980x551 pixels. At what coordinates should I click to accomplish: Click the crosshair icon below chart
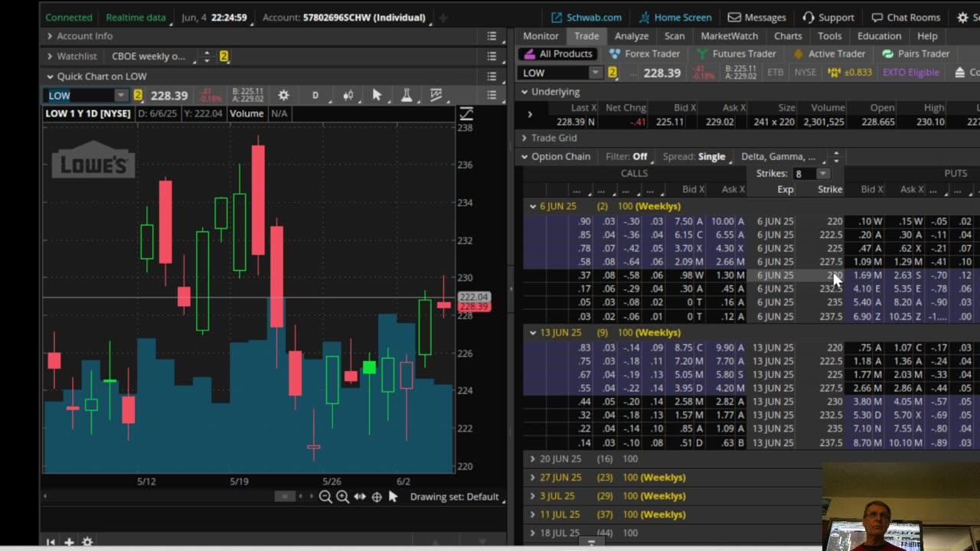(377, 497)
